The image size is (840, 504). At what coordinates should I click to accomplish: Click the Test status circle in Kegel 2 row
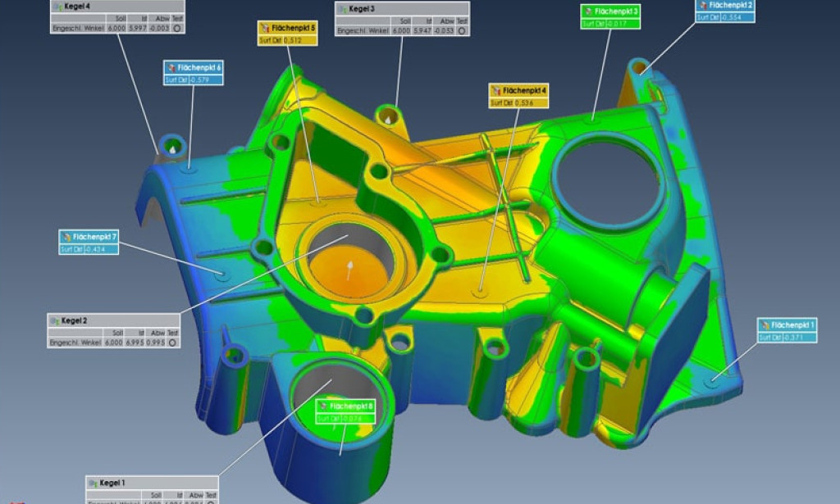point(172,343)
